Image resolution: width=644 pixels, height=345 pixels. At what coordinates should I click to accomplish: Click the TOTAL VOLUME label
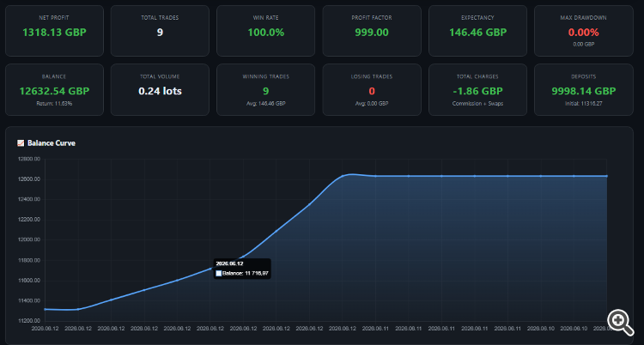(x=160, y=76)
